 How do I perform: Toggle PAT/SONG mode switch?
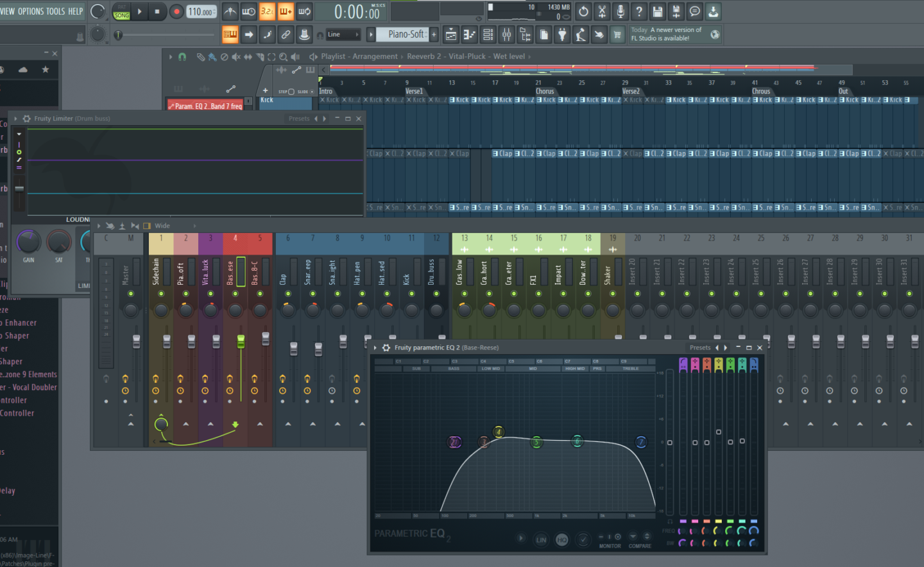pos(121,12)
